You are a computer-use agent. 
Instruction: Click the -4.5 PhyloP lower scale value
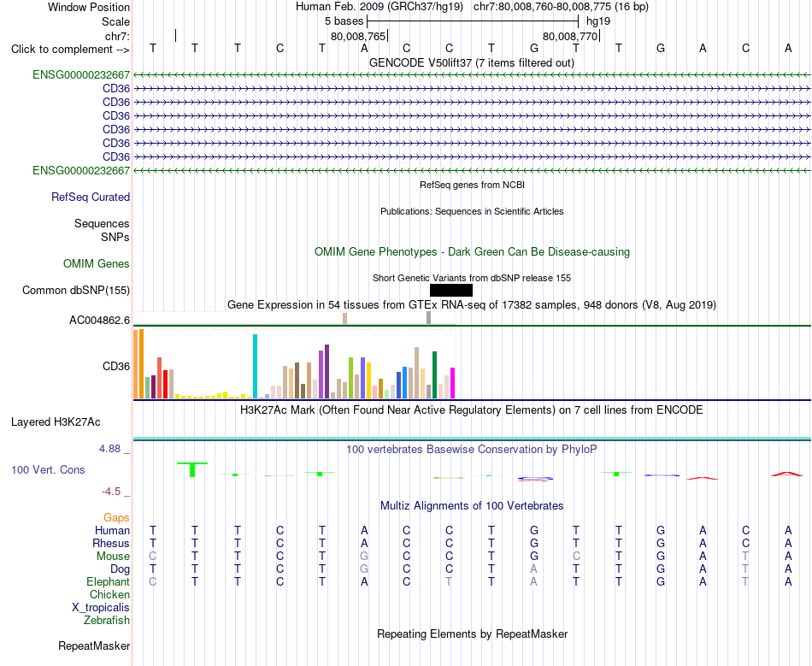click(x=111, y=491)
